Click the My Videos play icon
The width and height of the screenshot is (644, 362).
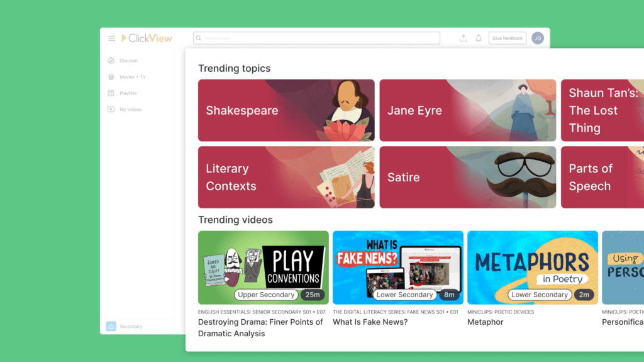tap(111, 110)
